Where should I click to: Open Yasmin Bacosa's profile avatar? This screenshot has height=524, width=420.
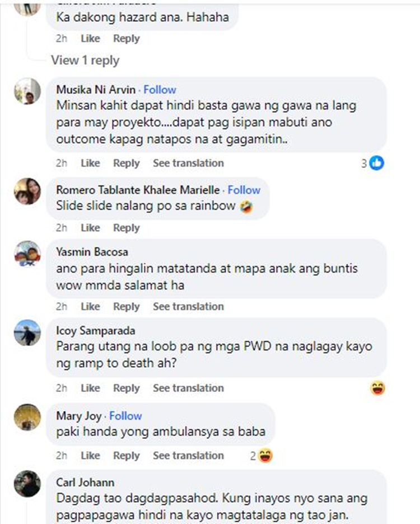click(x=27, y=254)
